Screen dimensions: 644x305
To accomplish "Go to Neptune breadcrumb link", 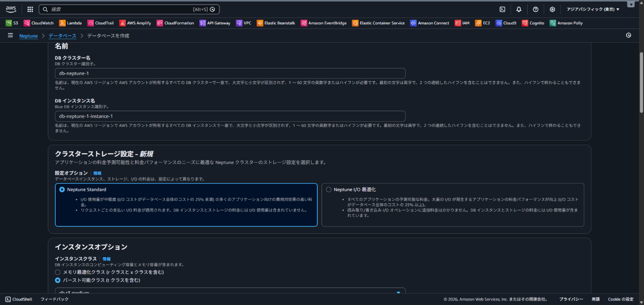I will tap(29, 36).
